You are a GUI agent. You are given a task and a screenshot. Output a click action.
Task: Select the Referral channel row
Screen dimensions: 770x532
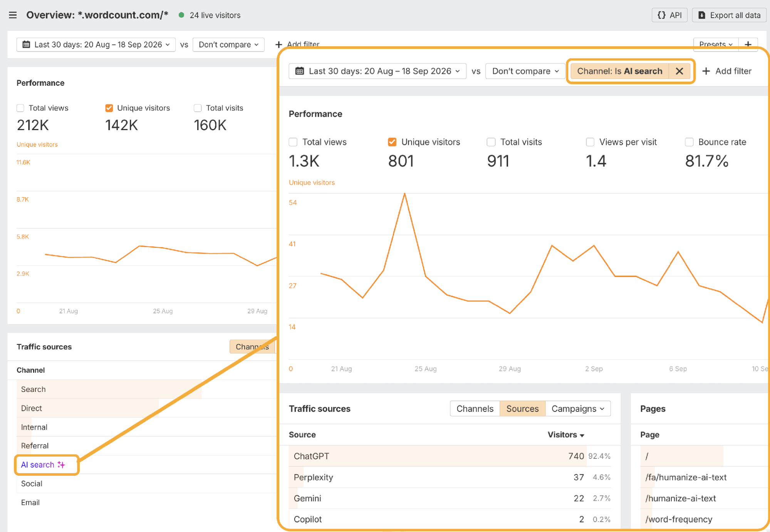point(146,446)
